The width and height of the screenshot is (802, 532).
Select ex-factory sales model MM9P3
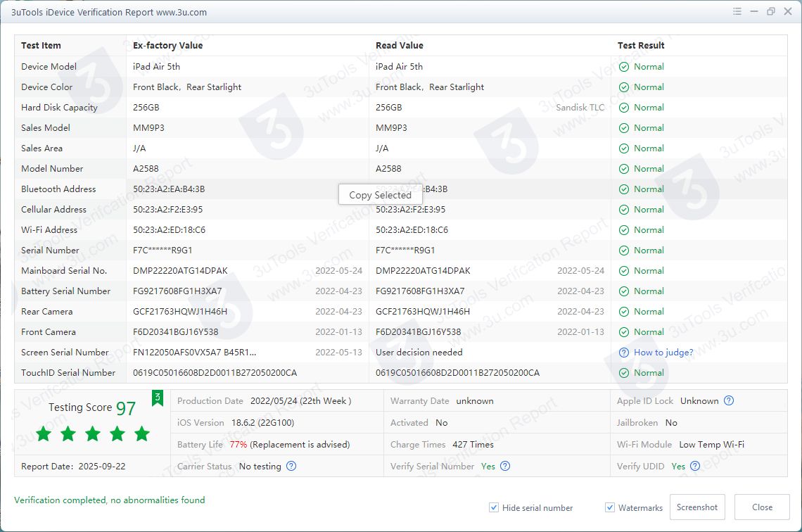[x=148, y=128]
